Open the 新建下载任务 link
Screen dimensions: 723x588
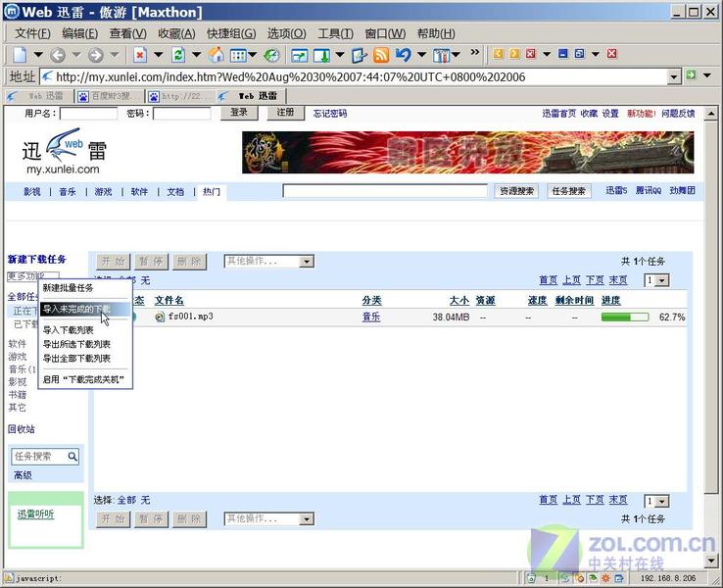(x=37, y=259)
